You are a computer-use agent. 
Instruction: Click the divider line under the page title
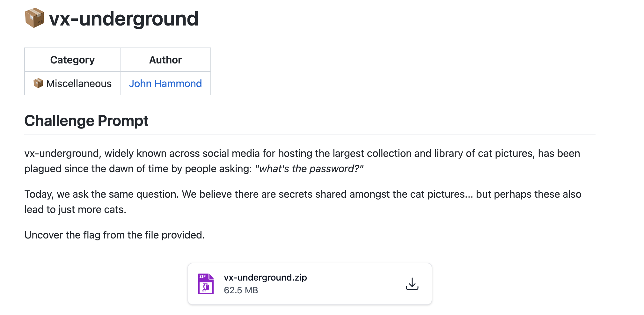tap(310, 37)
